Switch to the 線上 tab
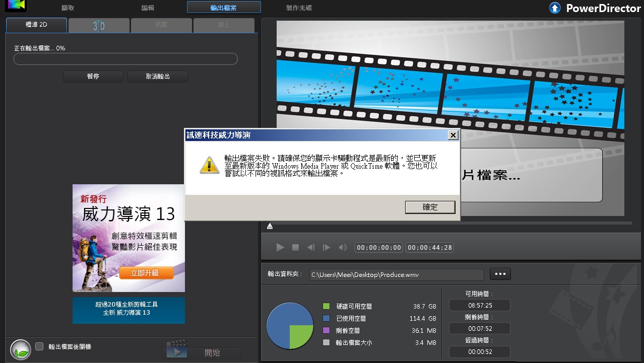 pos(224,26)
